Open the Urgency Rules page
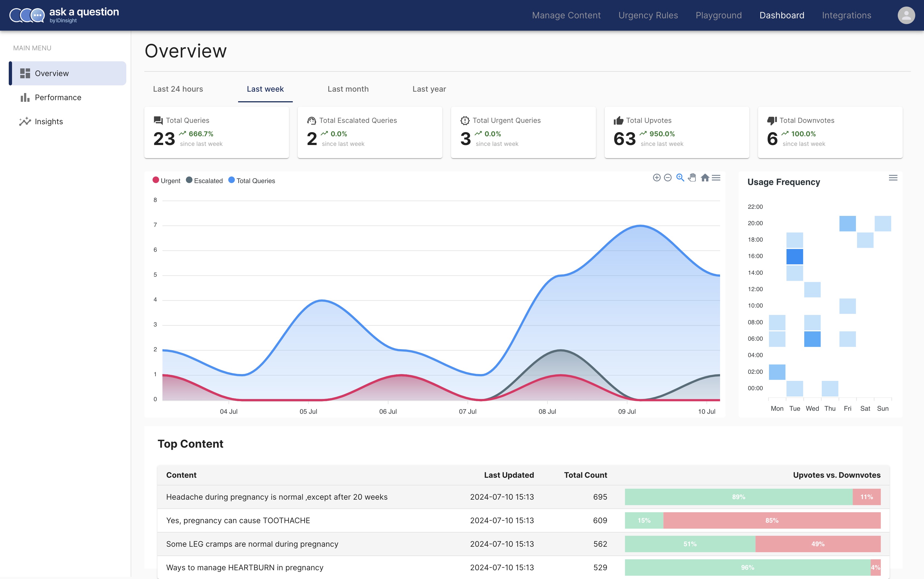 [648, 15]
